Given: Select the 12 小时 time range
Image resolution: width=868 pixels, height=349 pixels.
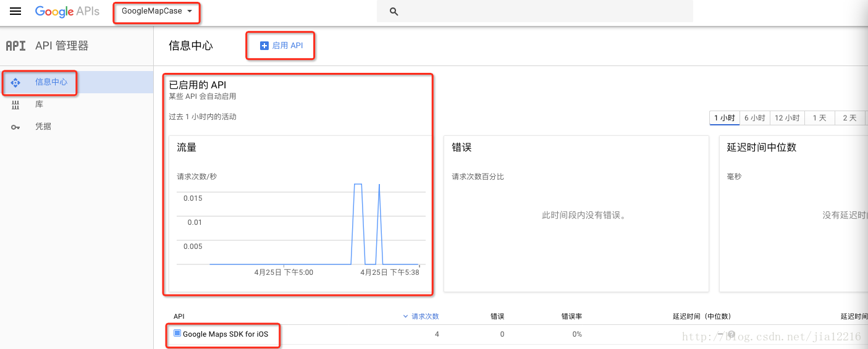Looking at the screenshot, I should pos(787,118).
